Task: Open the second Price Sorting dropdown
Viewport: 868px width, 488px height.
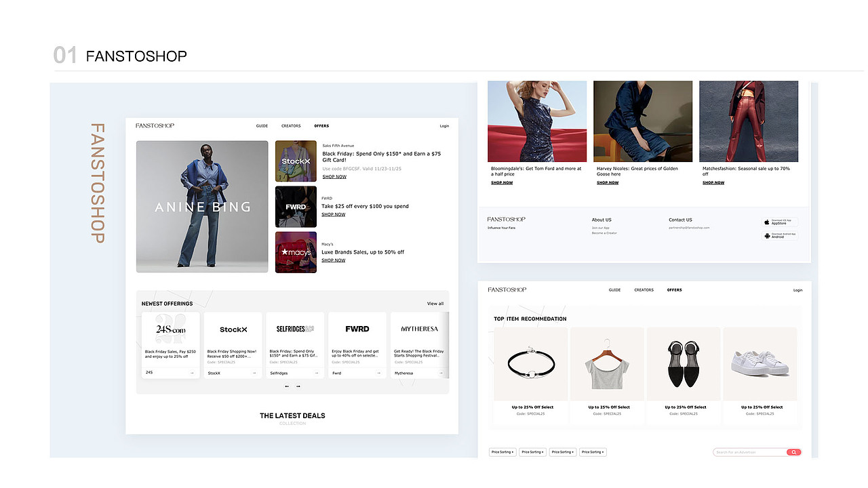Action: [532, 452]
